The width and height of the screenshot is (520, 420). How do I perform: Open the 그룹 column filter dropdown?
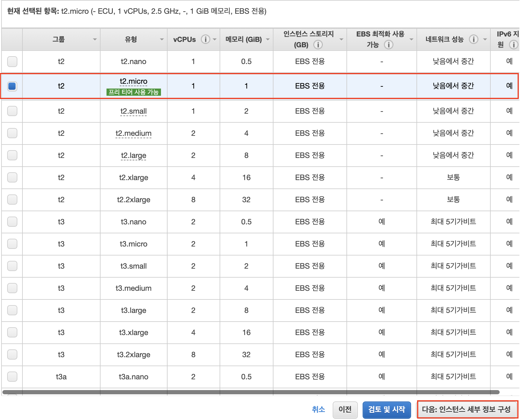tap(95, 39)
